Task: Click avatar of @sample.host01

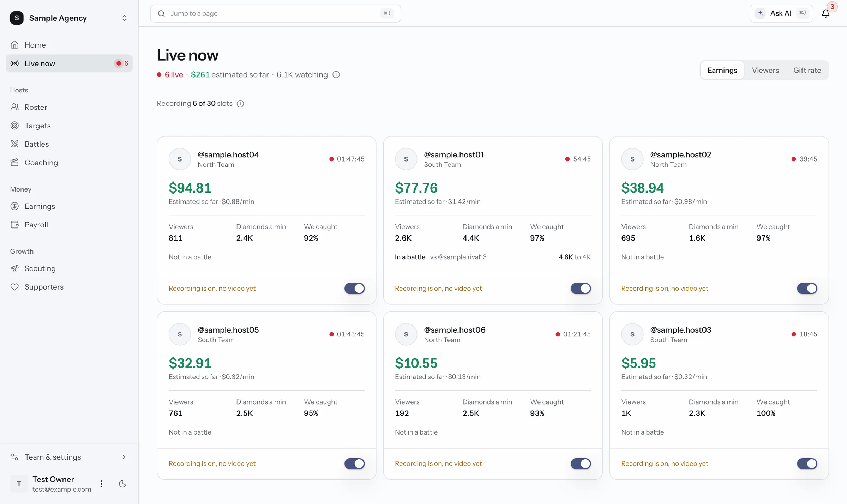Action: pos(406,159)
